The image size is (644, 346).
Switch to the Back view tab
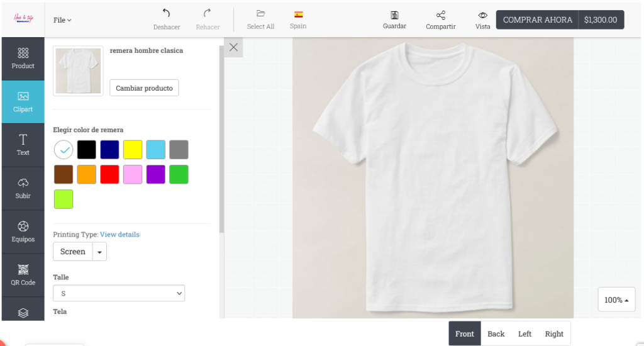(x=496, y=334)
